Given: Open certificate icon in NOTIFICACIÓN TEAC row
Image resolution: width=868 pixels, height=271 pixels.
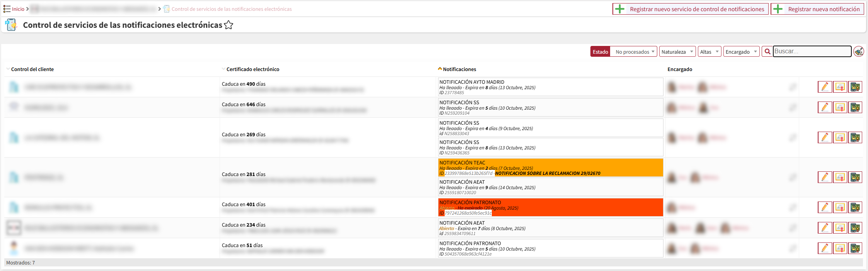Looking at the screenshot, I should pos(840,178).
